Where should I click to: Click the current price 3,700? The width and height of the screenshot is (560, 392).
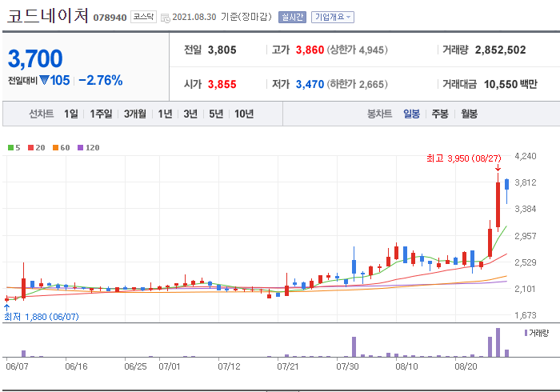pos(35,58)
